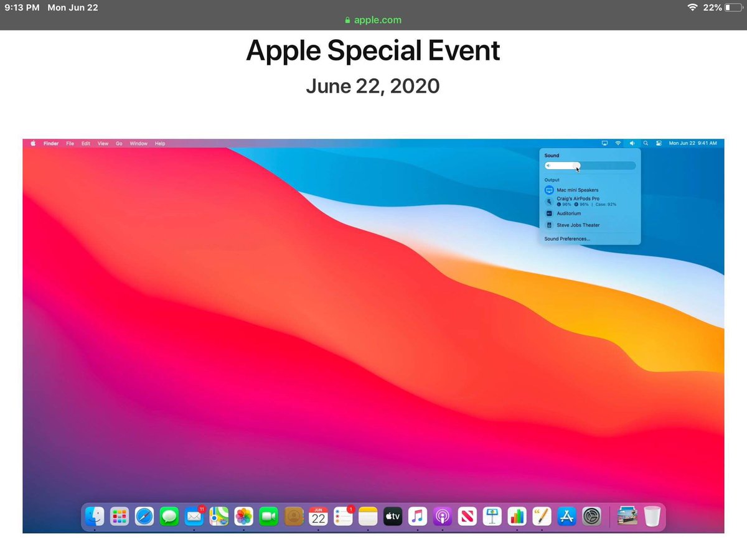Open Mail with 11 unread badge
This screenshot has height=560, width=747.
[194, 516]
